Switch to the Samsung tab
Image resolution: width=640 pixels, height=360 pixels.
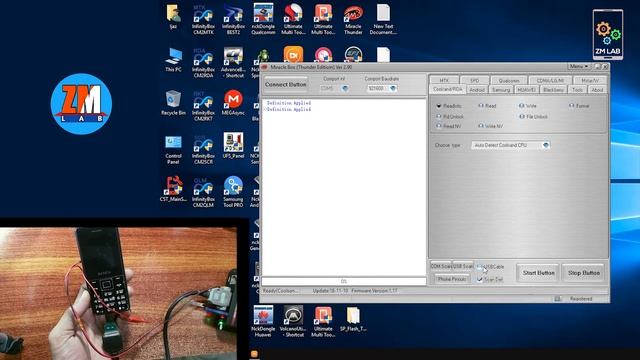pyautogui.click(x=501, y=90)
